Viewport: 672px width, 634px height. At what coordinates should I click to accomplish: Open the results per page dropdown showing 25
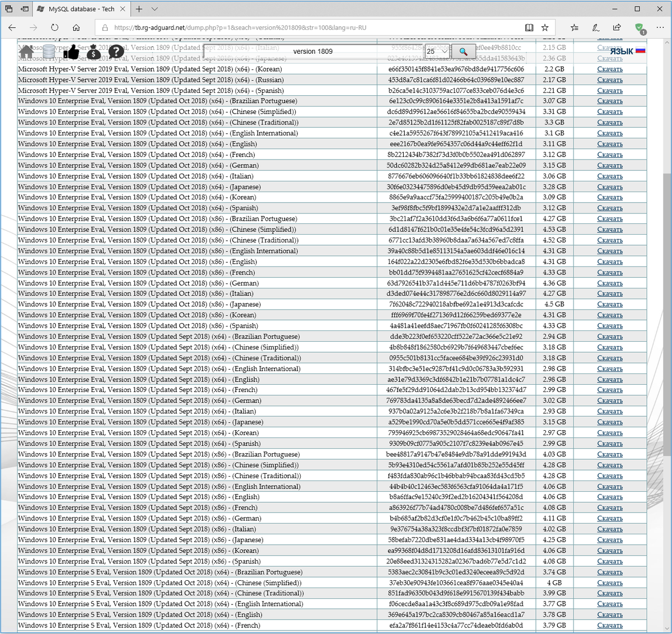coord(437,52)
